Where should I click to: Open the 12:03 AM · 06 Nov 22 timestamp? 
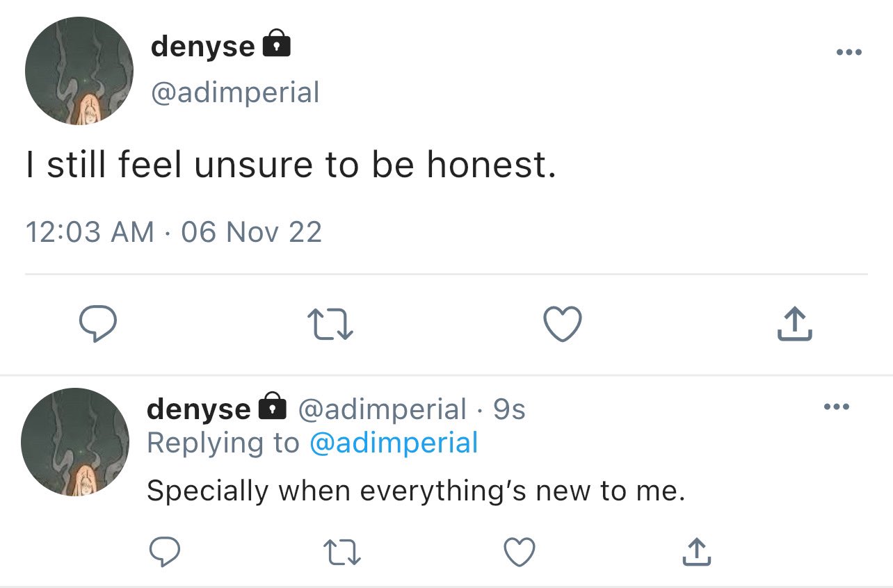tap(174, 231)
